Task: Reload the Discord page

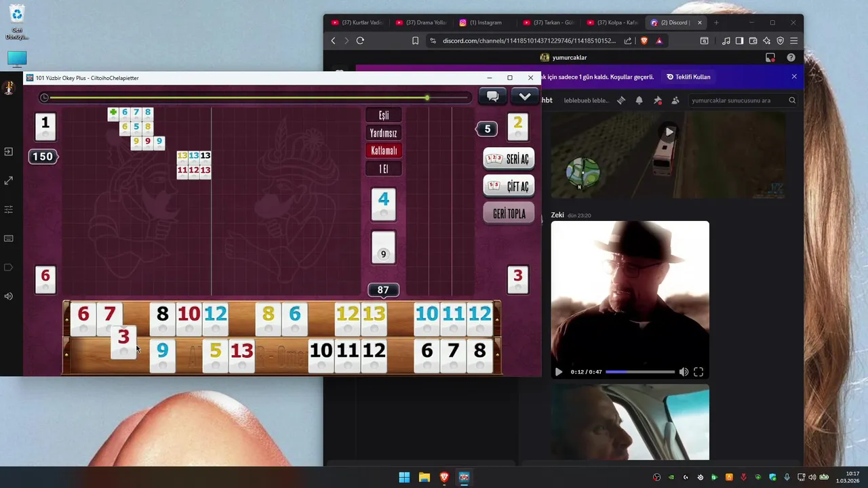Action: [360, 41]
